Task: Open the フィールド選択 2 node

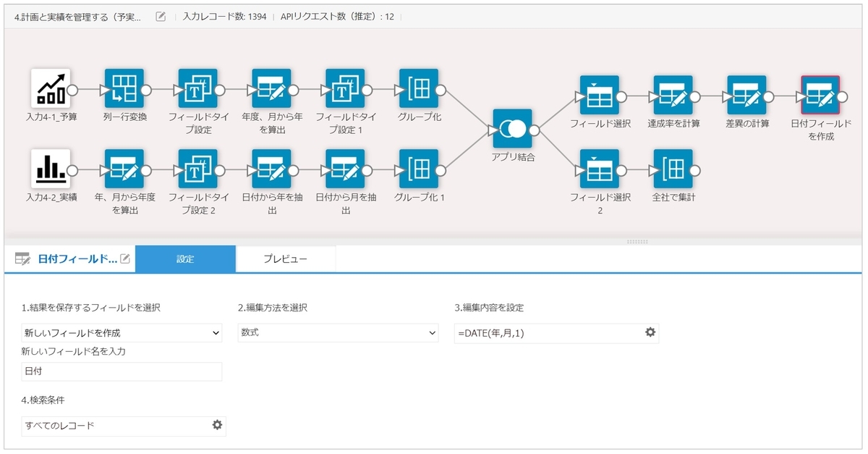Action: point(599,169)
